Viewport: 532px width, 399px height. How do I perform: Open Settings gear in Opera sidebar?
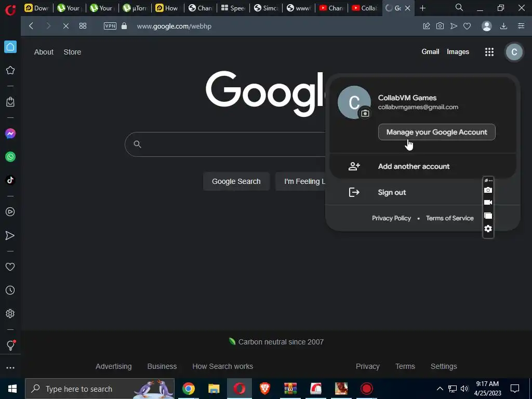point(10,313)
